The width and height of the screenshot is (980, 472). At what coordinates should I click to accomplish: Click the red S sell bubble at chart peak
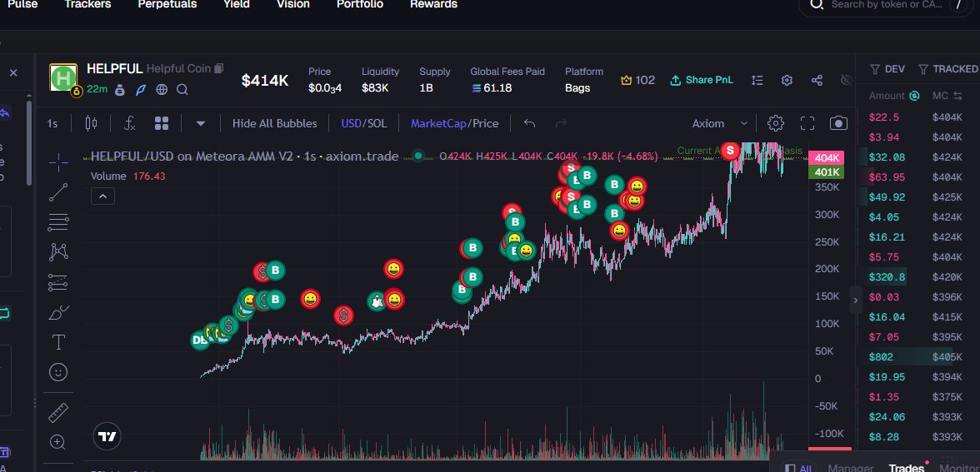(x=729, y=151)
